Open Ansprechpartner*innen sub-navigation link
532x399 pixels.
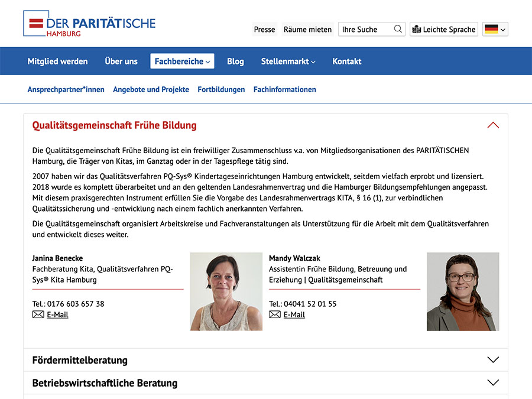pos(66,90)
